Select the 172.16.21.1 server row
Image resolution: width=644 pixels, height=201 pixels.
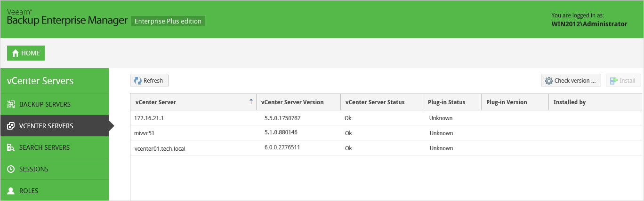click(386, 118)
